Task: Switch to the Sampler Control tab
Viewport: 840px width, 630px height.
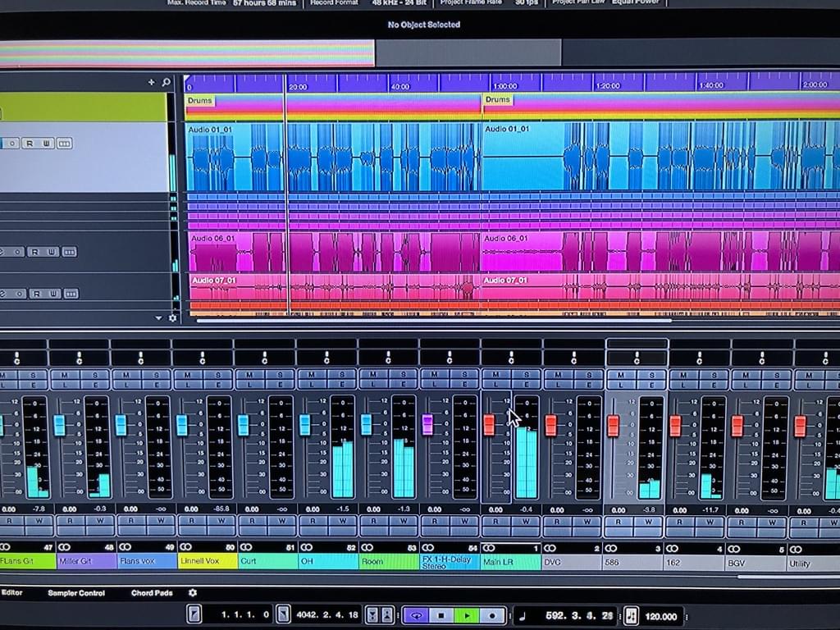Action: tap(76, 592)
